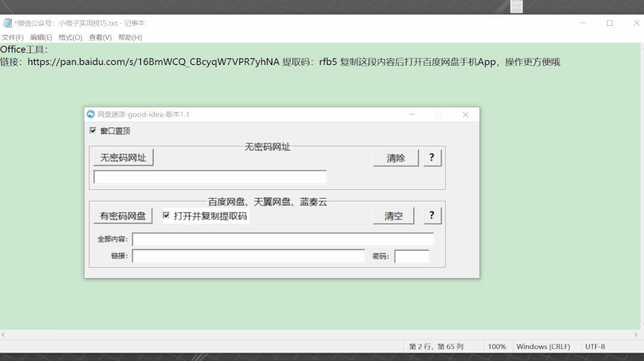Open help via the ? icon next to 清空
Screen dimensions: 644x361
pyautogui.click(x=432, y=215)
